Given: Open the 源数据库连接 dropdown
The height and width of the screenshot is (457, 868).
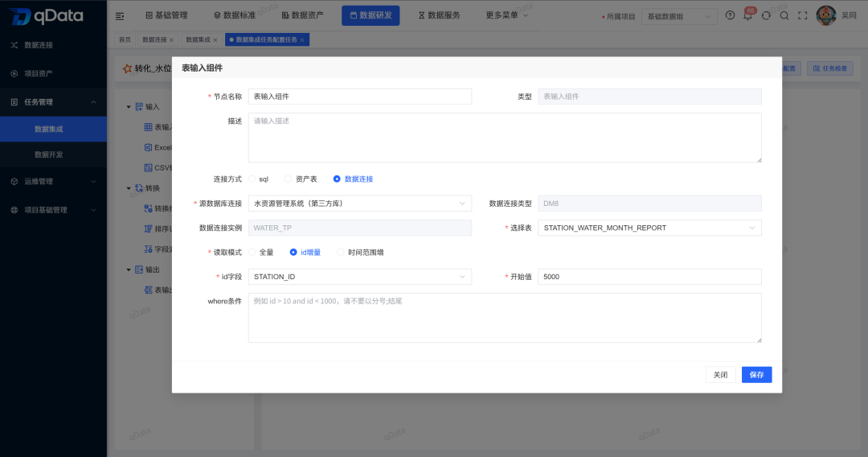Looking at the screenshot, I should 360,204.
